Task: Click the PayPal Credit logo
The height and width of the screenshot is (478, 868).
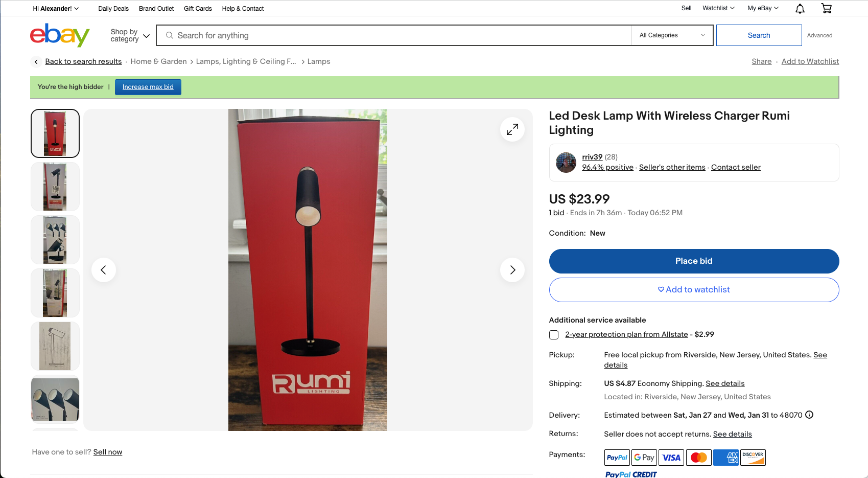Action: pos(631,474)
